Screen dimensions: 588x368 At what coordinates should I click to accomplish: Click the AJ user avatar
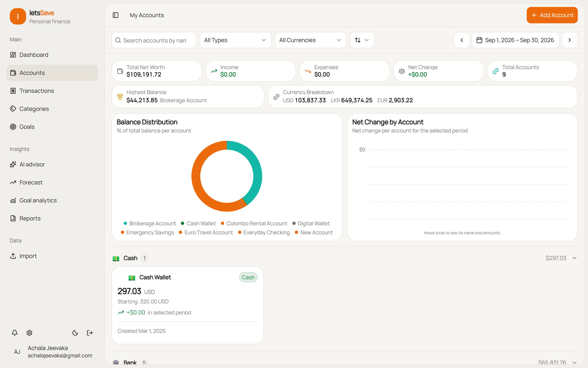17,352
